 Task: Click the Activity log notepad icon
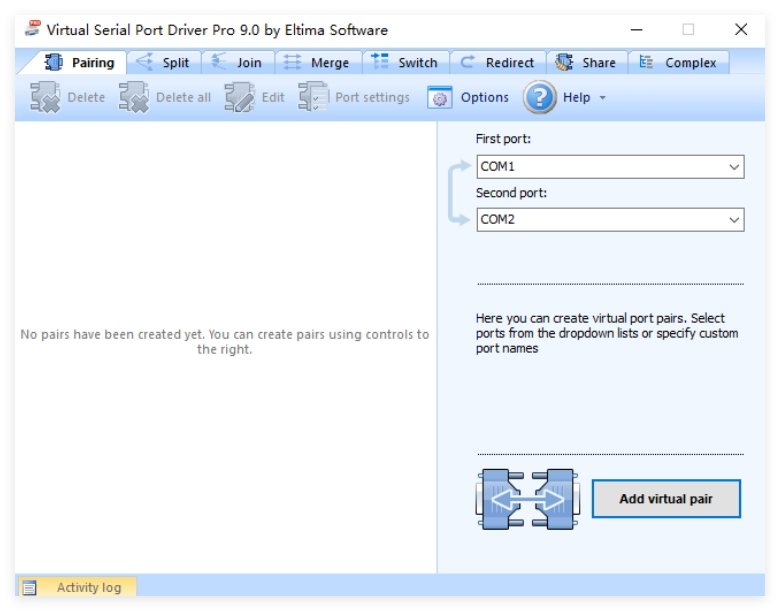30,588
